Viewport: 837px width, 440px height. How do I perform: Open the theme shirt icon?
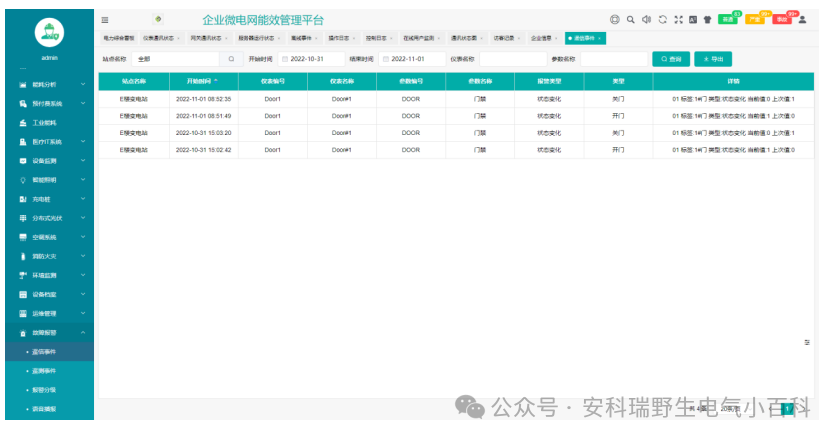pyautogui.click(x=707, y=20)
